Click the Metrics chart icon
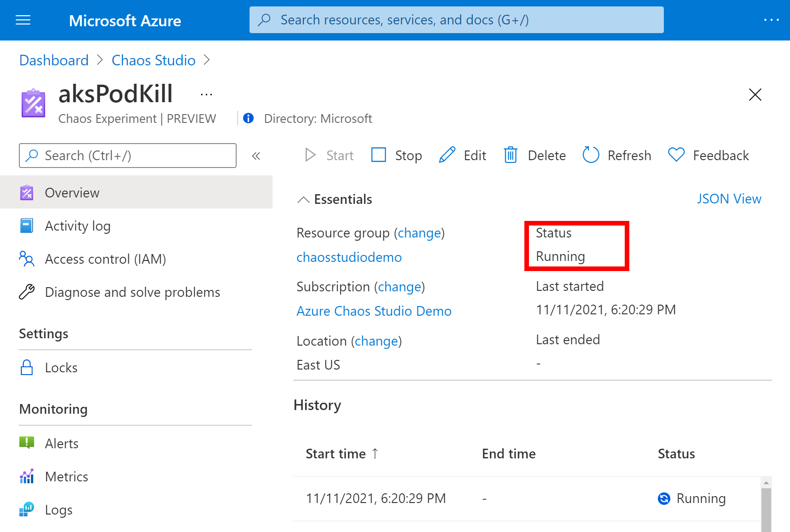The height and width of the screenshot is (532, 790). (27, 476)
